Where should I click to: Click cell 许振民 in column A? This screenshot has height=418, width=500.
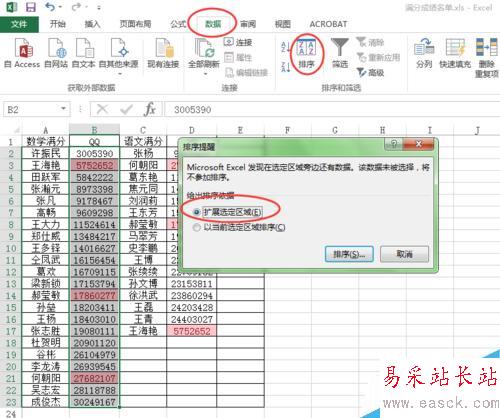coord(46,153)
